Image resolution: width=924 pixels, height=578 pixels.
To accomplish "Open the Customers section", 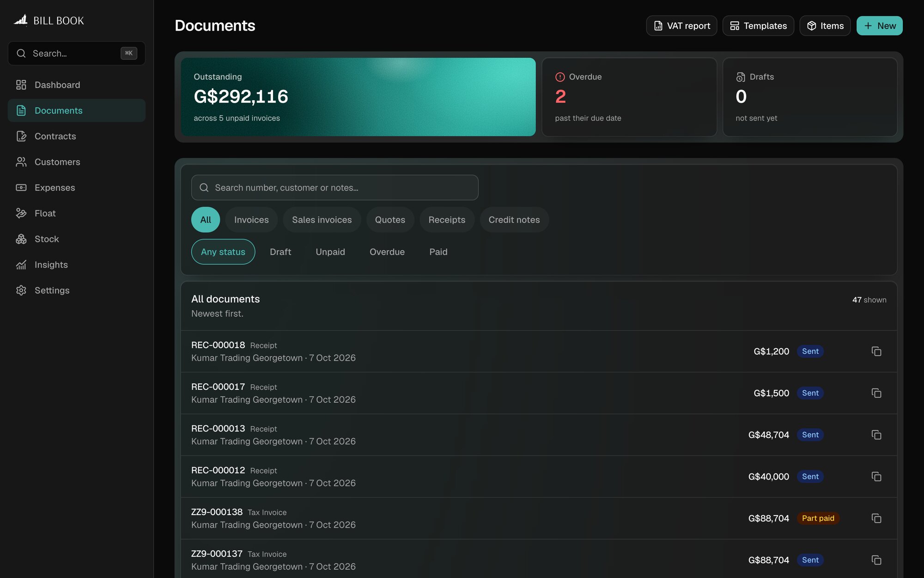I will tap(77, 162).
